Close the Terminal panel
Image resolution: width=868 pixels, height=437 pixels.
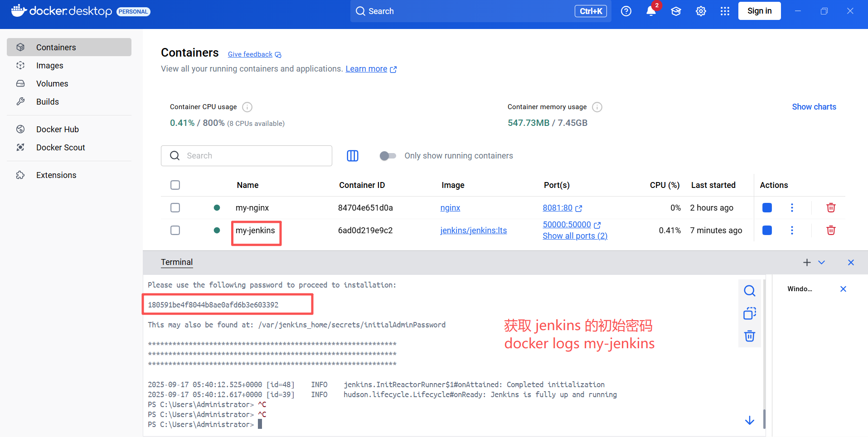point(851,262)
